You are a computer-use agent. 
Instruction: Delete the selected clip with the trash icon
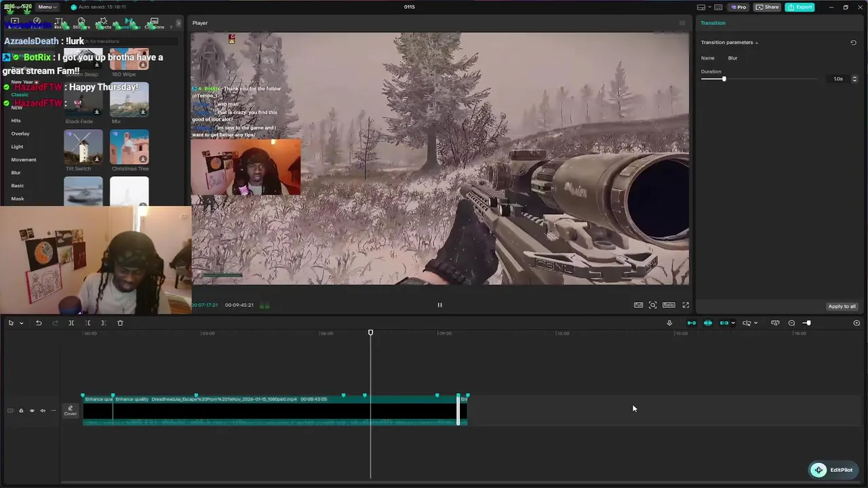pos(120,323)
